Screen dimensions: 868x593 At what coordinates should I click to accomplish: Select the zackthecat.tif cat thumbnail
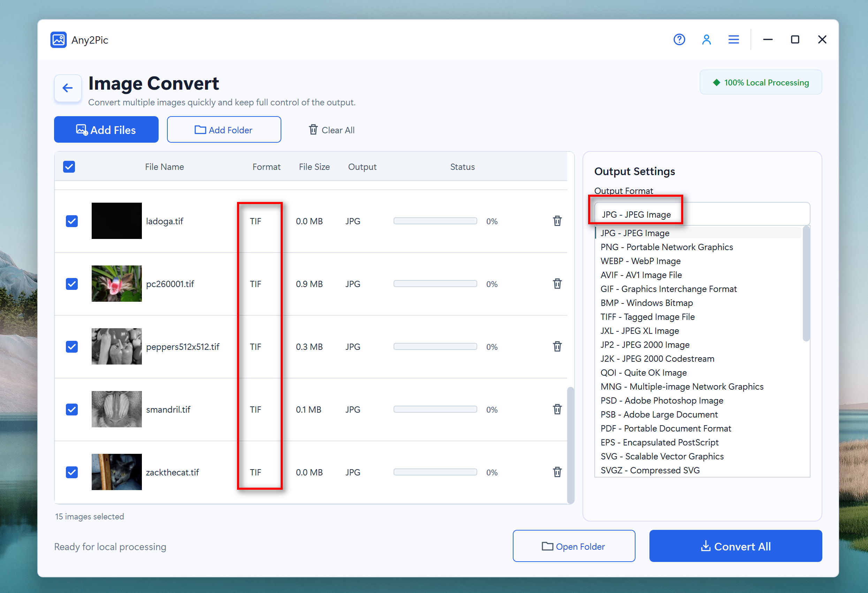click(x=116, y=472)
